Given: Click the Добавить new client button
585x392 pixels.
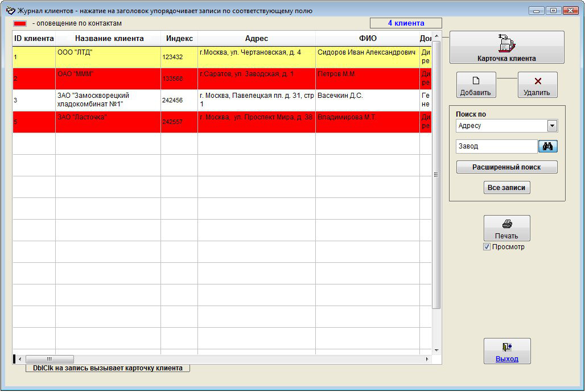Looking at the screenshot, I should pyautogui.click(x=476, y=85).
